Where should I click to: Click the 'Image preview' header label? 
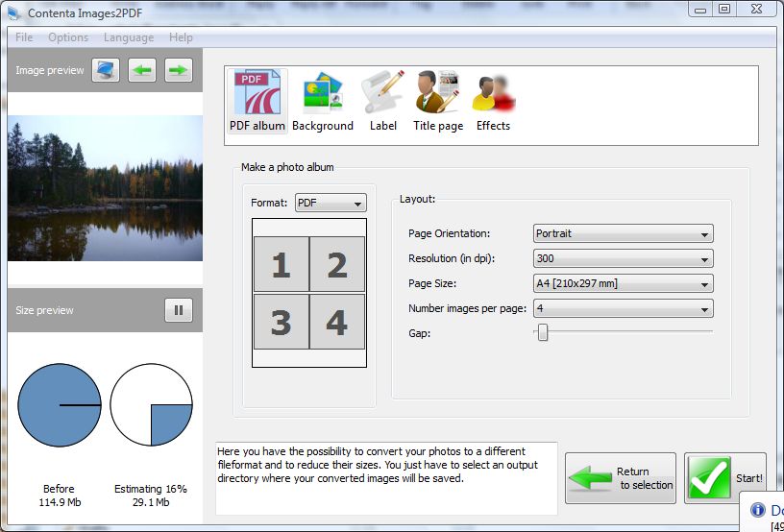coord(50,70)
